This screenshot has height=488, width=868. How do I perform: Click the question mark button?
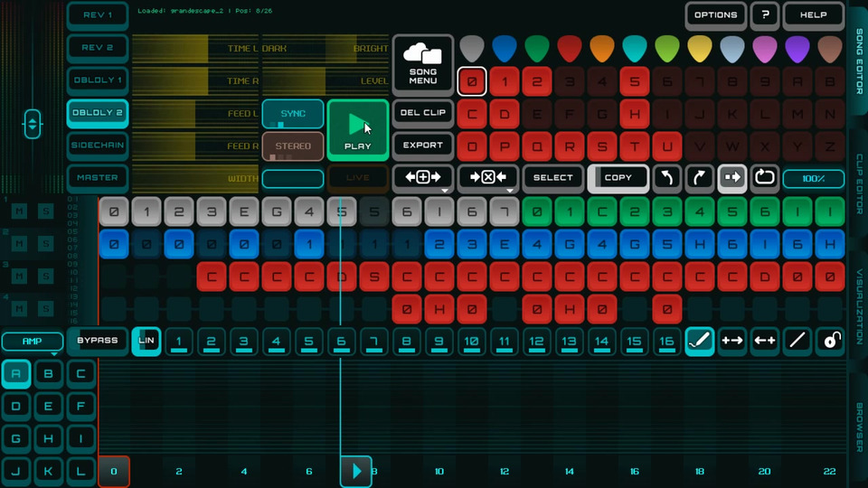click(x=765, y=15)
